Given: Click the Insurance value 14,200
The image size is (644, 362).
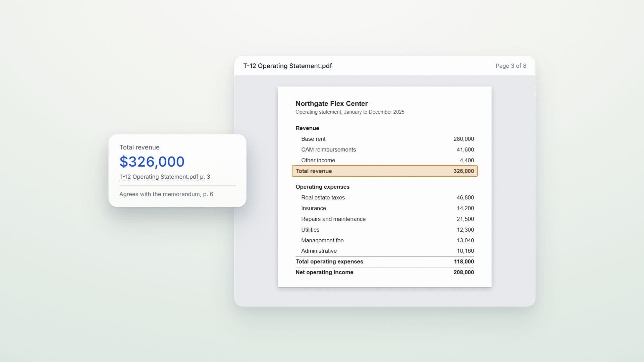Looking at the screenshot, I should tap(465, 208).
